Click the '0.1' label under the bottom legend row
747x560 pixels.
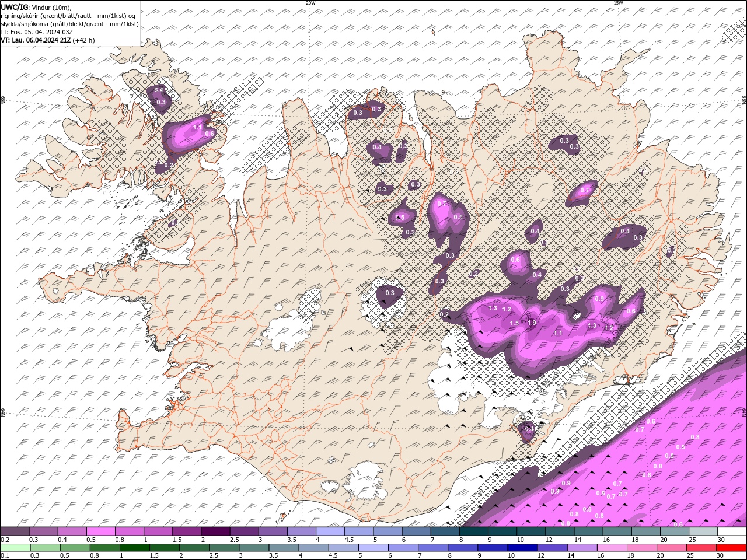click(4, 556)
